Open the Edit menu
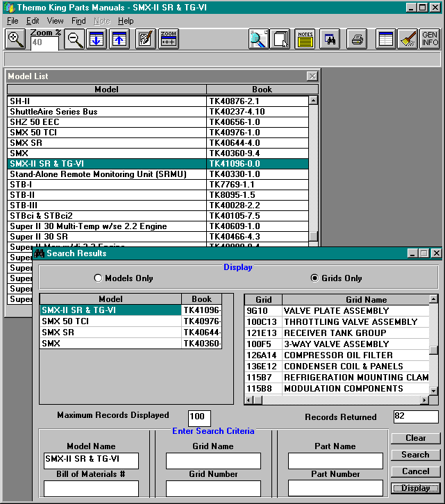 [x=33, y=21]
